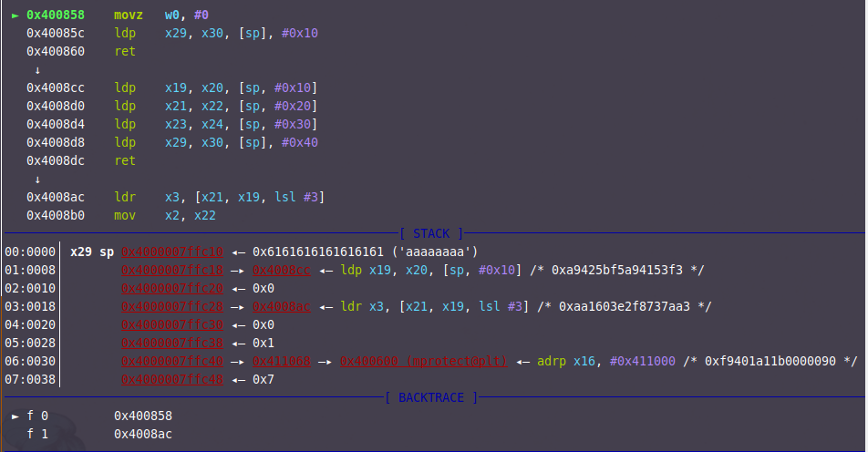Select the ret instruction at 0x400860
This screenshot has width=868, height=452.
pyautogui.click(x=124, y=52)
